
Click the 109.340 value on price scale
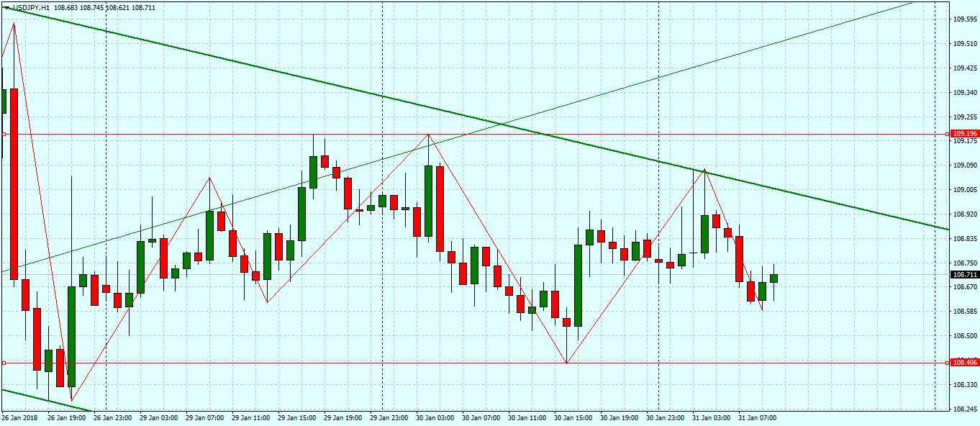964,93
